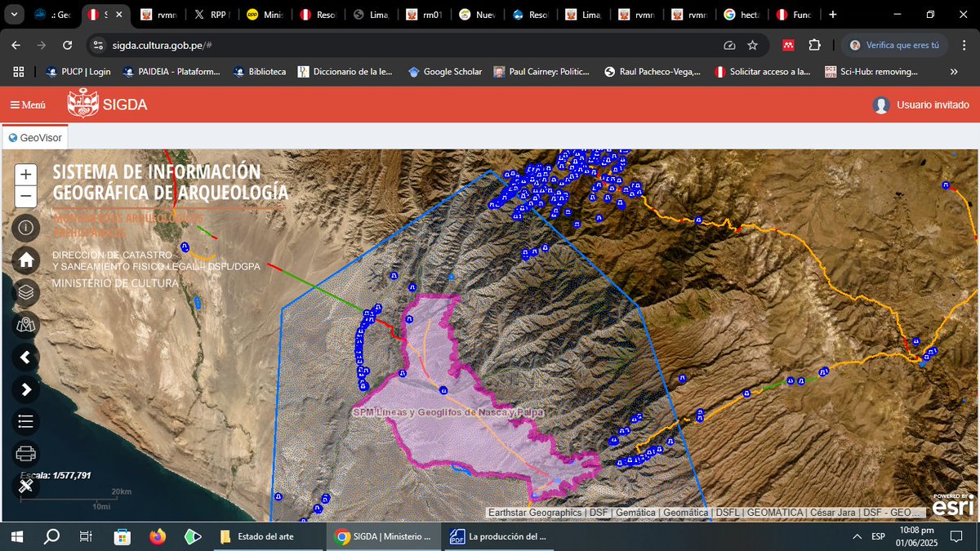The image size is (980, 551).
Task: Toggle the browser extensions puzzle icon
Action: (x=814, y=45)
